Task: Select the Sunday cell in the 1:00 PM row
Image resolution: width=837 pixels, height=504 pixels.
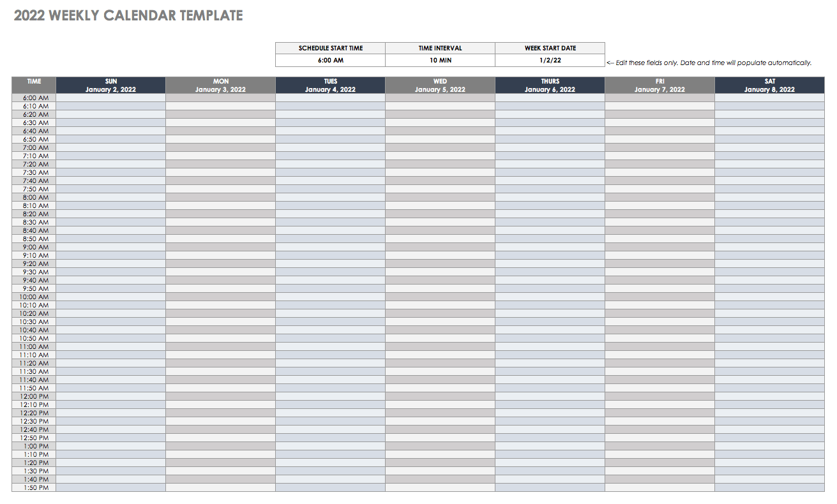Action: coord(111,446)
